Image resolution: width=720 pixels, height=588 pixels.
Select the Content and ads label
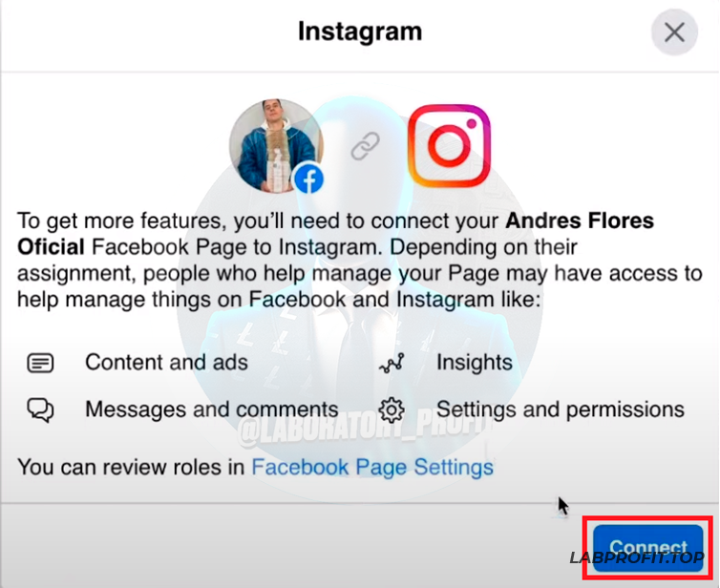point(167,362)
